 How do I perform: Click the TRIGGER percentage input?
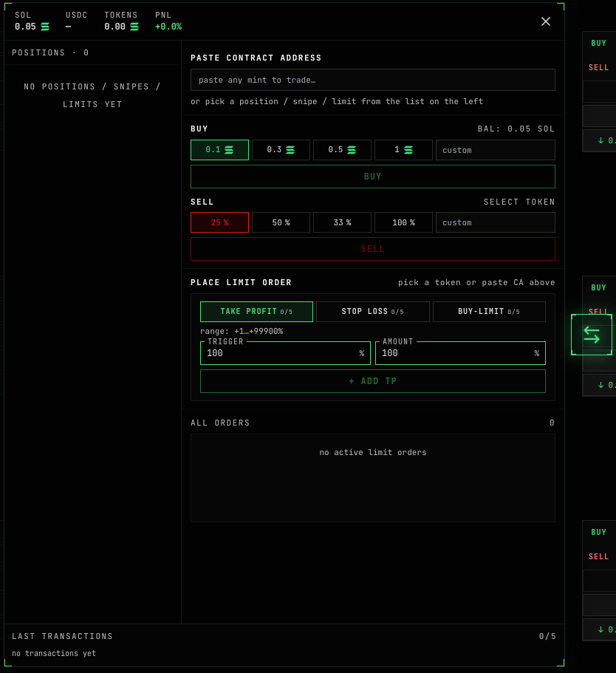tap(285, 353)
